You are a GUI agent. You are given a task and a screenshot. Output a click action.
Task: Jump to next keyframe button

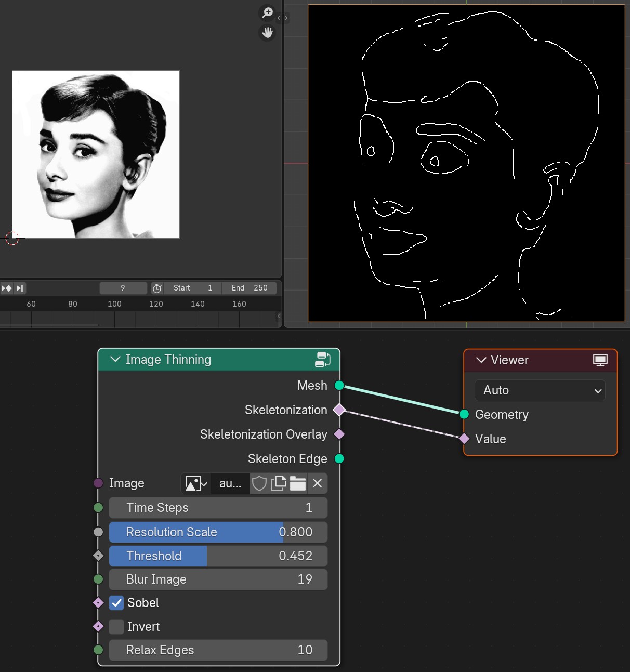7,288
